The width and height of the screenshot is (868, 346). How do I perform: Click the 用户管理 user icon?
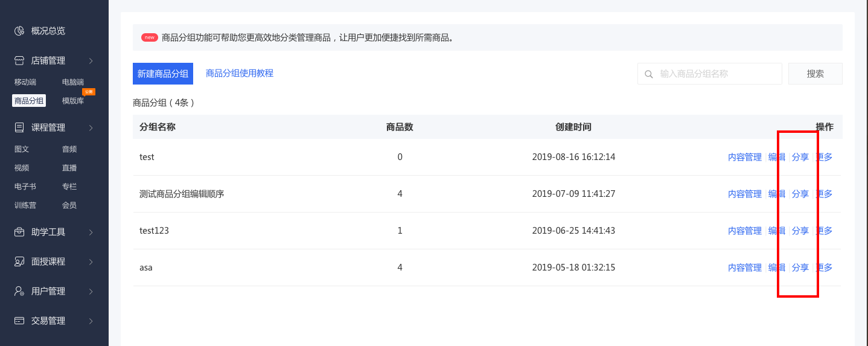(x=19, y=291)
